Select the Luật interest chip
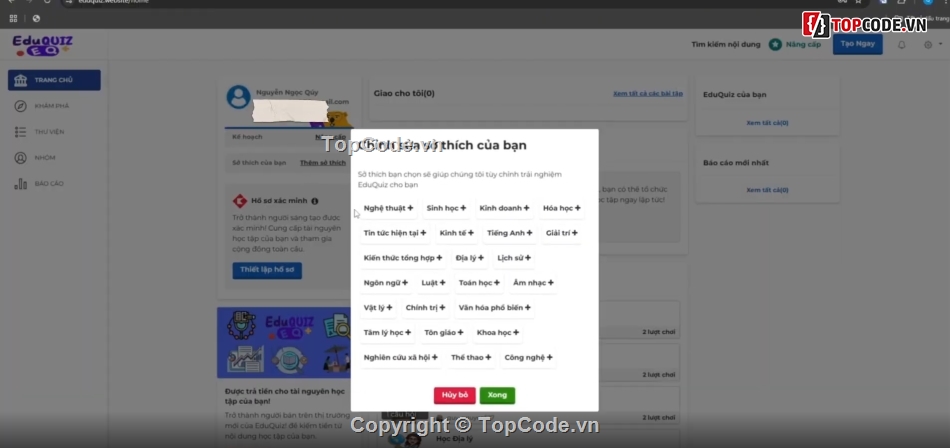This screenshot has width=950, height=448. [433, 283]
